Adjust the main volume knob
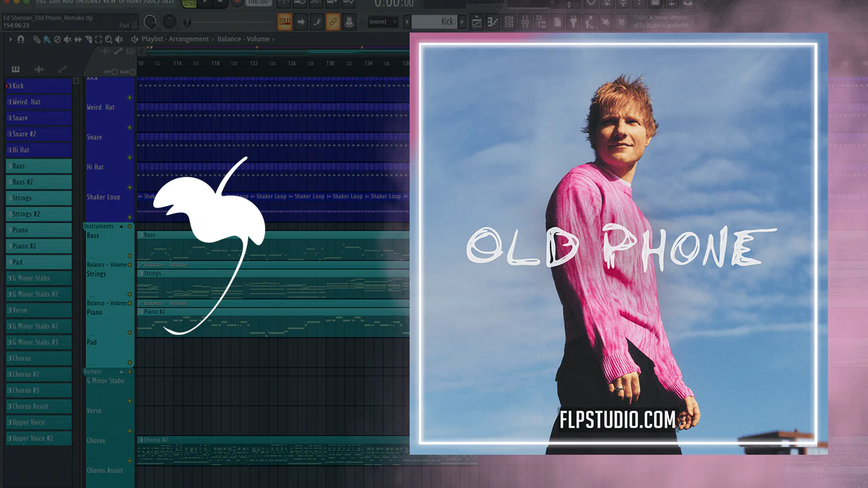The height and width of the screenshot is (488, 868). [151, 22]
